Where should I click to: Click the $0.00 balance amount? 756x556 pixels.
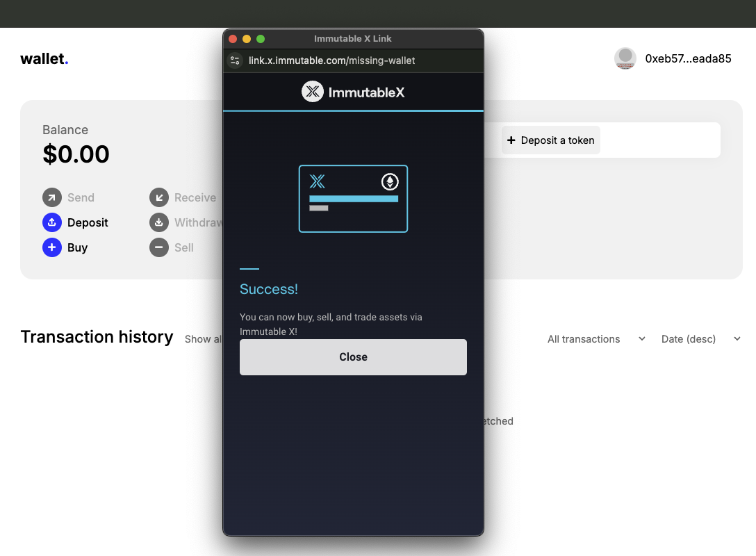tap(76, 154)
